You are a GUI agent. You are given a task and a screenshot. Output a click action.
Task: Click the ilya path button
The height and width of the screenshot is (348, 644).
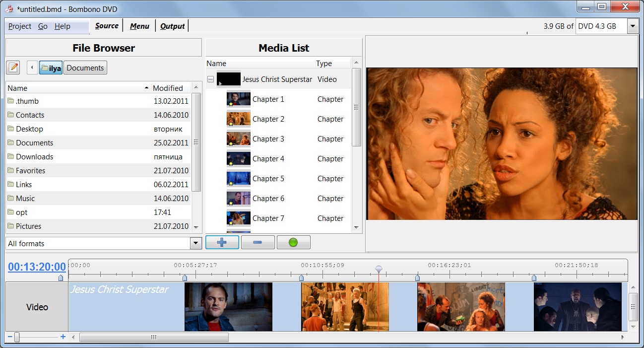click(x=51, y=68)
